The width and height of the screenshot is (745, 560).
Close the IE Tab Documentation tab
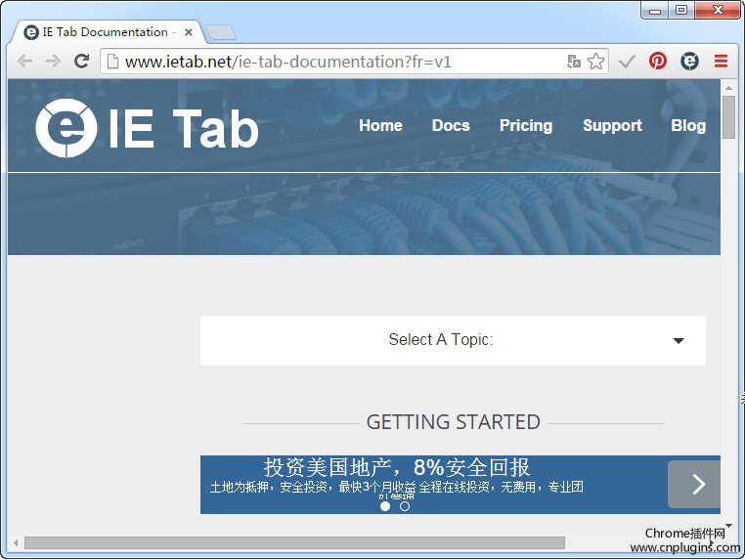[x=189, y=32]
